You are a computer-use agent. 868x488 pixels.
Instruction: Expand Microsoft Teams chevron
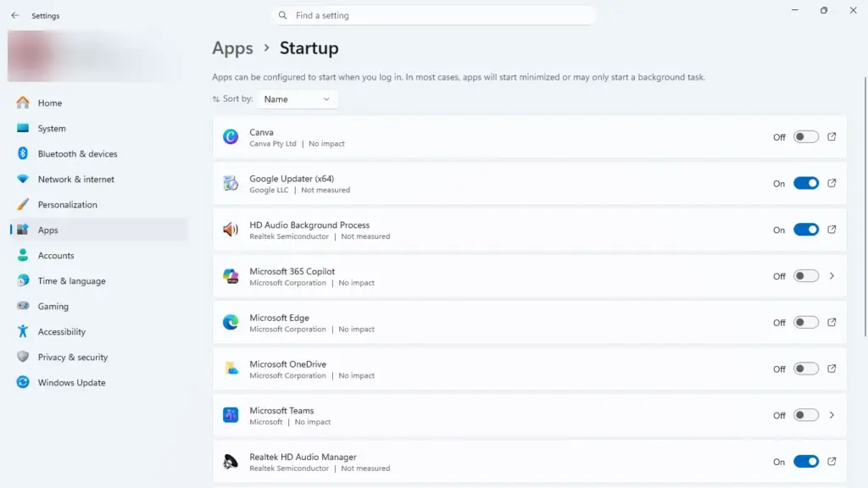(x=832, y=415)
